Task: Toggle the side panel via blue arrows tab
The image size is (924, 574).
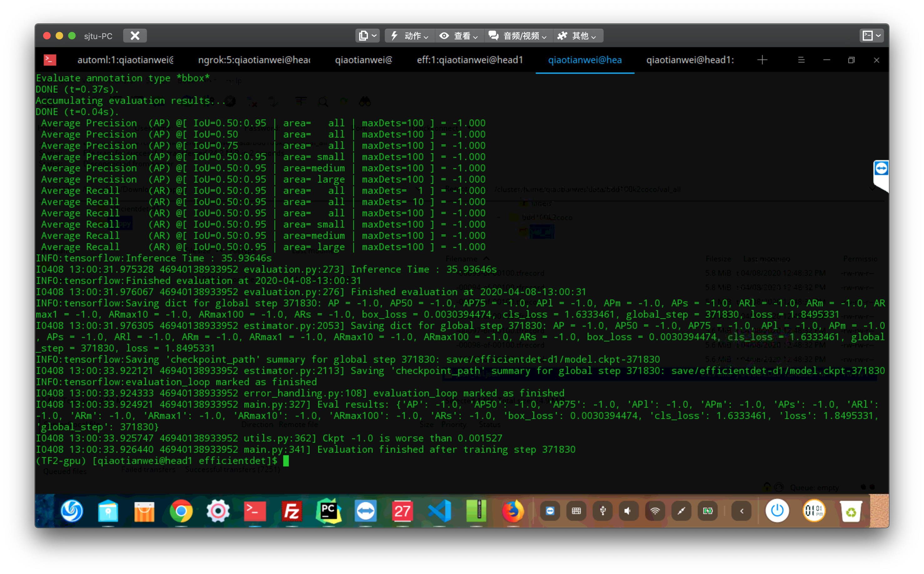Action: coord(881,168)
